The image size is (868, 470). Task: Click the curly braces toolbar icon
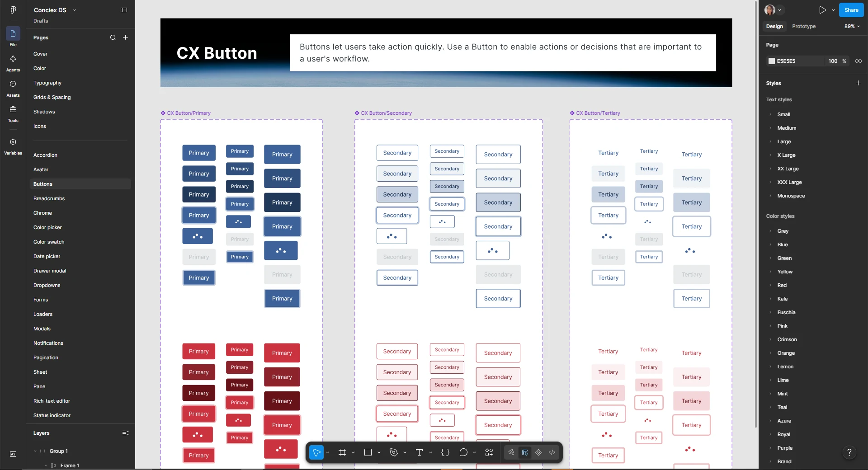(x=445, y=452)
